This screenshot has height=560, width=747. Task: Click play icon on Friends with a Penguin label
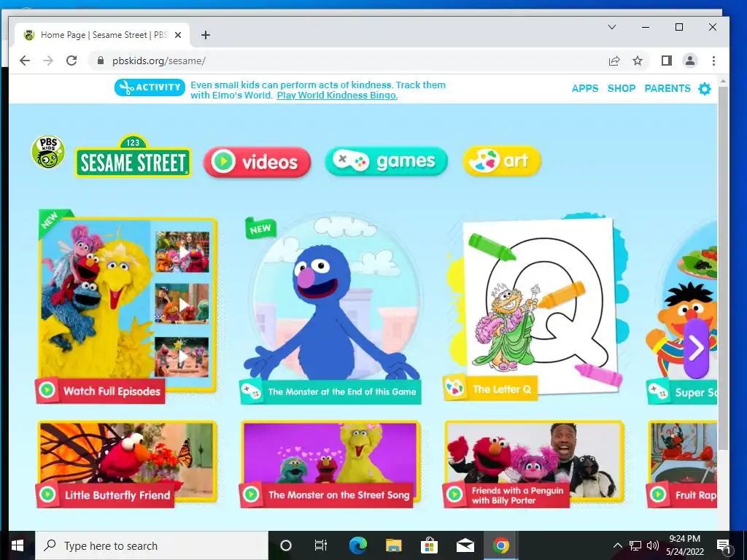point(454,495)
